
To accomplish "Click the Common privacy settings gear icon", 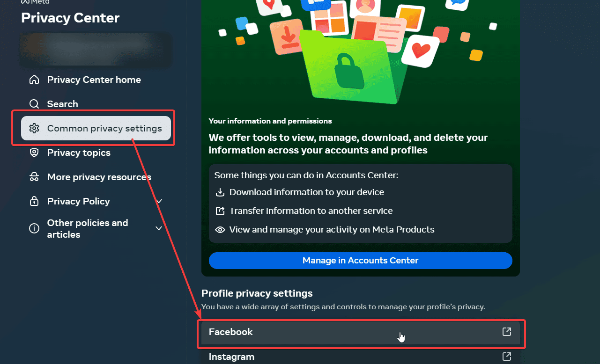I will point(34,128).
